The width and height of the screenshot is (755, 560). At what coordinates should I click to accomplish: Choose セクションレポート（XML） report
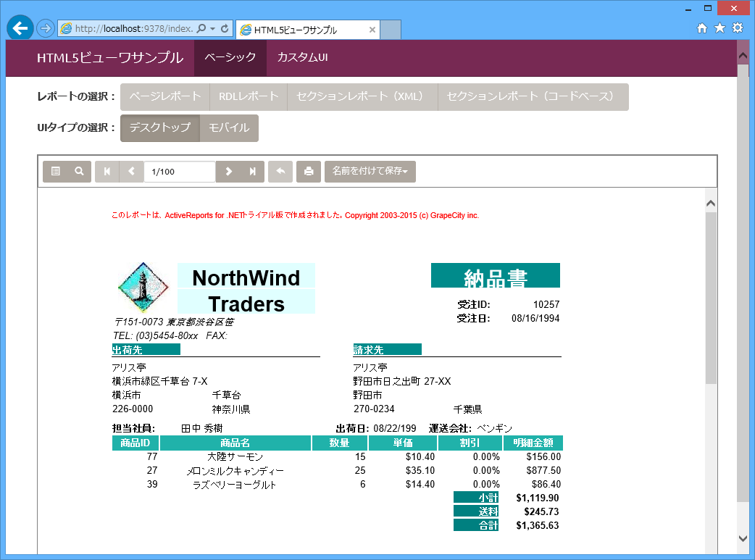362,96
